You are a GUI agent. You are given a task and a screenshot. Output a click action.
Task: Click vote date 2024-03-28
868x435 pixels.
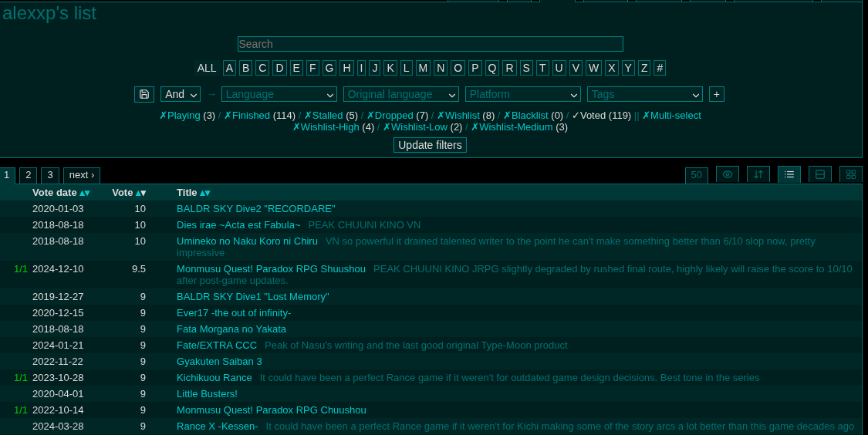(58, 427)
